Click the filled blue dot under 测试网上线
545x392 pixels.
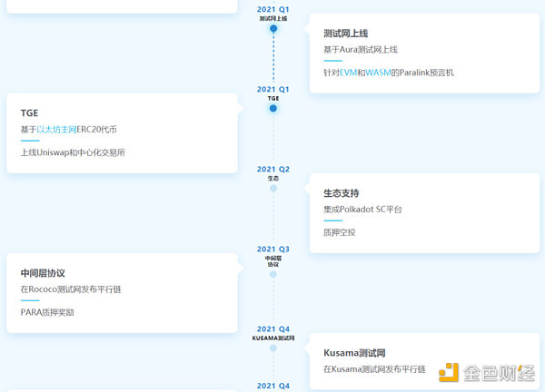[x=273, y=28]
